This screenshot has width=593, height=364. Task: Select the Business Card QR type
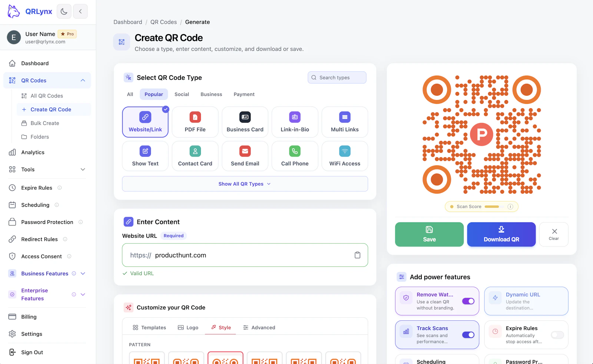click(245, 122)
